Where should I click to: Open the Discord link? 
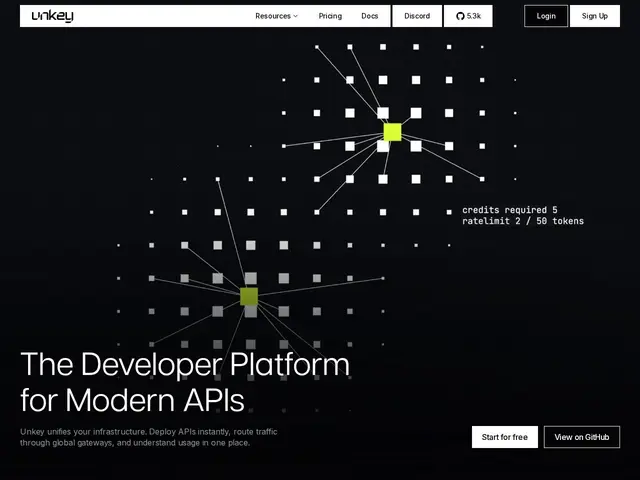[x=417, y=16]
